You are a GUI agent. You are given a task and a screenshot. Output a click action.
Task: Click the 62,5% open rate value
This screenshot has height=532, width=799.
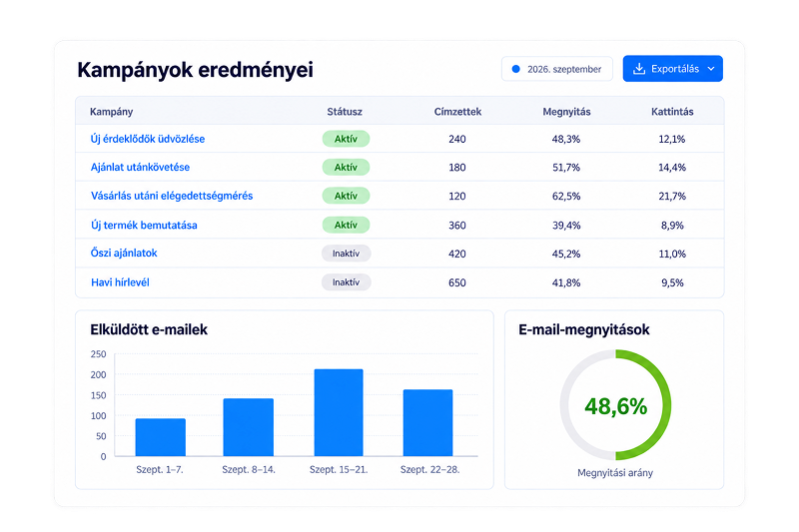click(x=566, y=196)
